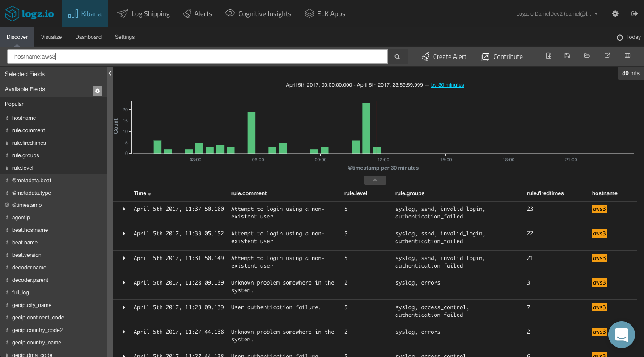Expand the 11:33:05.152 log row
Image resolution: width=644 pixels, height=357 pixels.
tap(124, 234)
